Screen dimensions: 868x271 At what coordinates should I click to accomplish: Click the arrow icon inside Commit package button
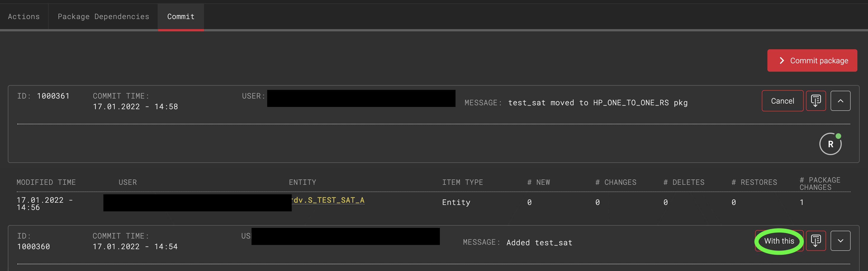[782, 60]
